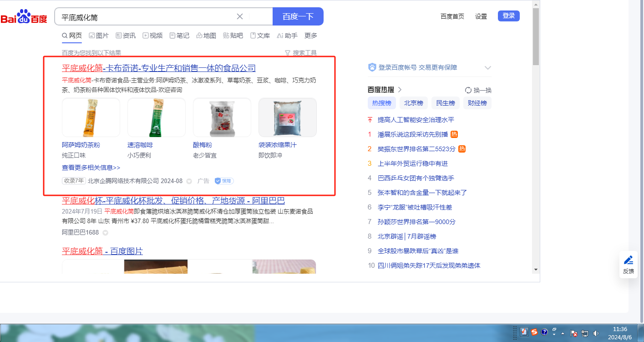Open the 阿里巴巴 平底威化杯 result title
This screenshot has height=342, width=644.
(173, 201)
